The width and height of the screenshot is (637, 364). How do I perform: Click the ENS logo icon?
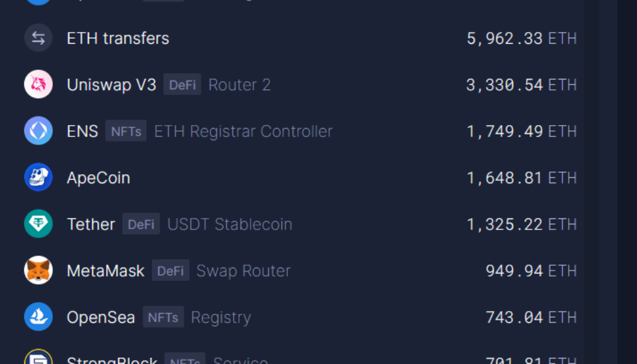tap(38, 130)
